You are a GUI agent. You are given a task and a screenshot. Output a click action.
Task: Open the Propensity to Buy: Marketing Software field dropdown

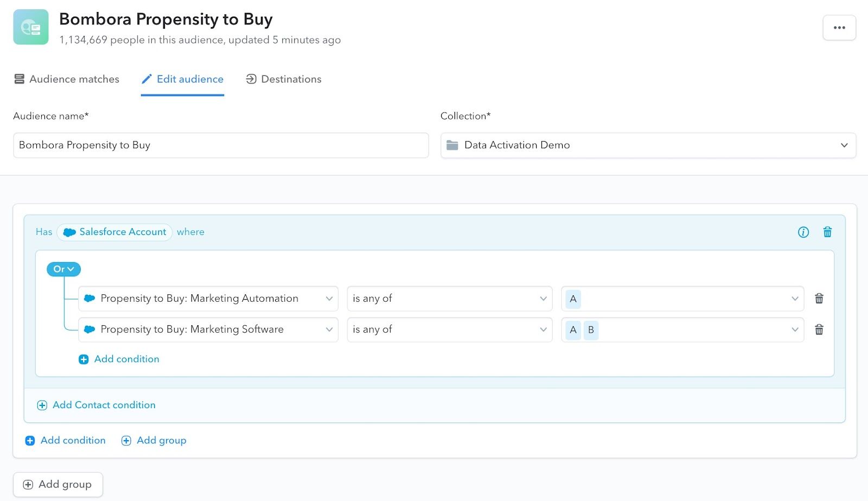[208, 329]
